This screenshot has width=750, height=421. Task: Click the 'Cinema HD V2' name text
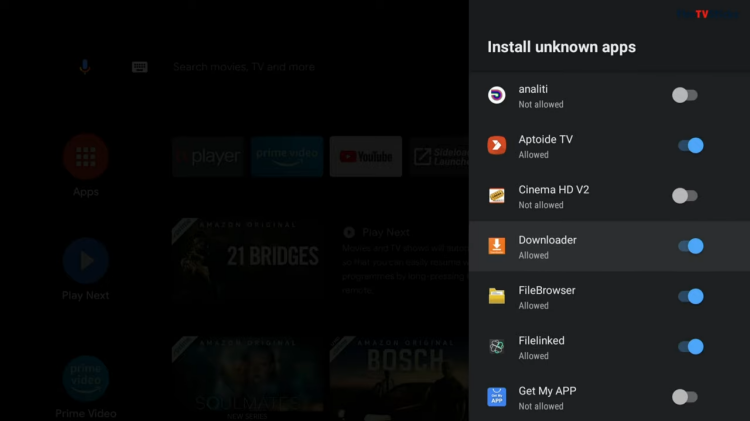click(x=554, y=189)
